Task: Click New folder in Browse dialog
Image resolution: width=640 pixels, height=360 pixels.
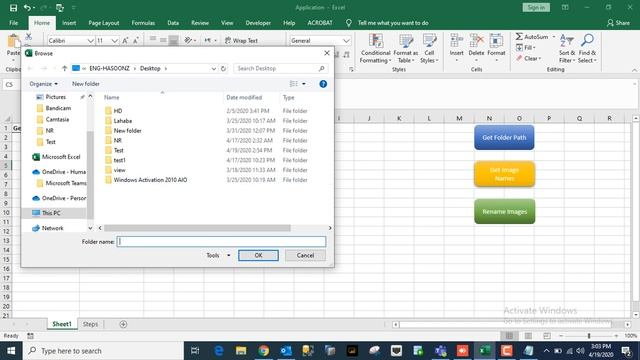Action: [x=86, y=84]
